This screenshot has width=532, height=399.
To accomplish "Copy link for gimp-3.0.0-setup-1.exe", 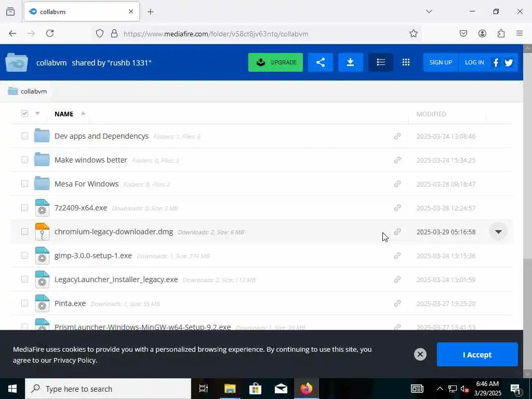I will [x=397, y=256].
